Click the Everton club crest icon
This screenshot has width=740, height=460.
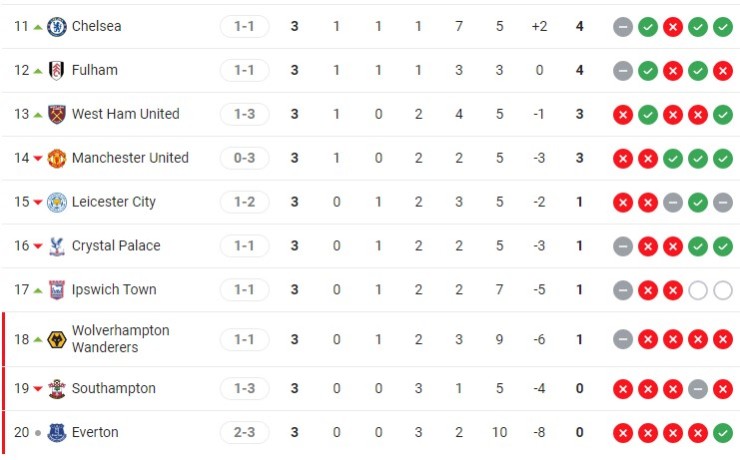(x=57, y=432)
